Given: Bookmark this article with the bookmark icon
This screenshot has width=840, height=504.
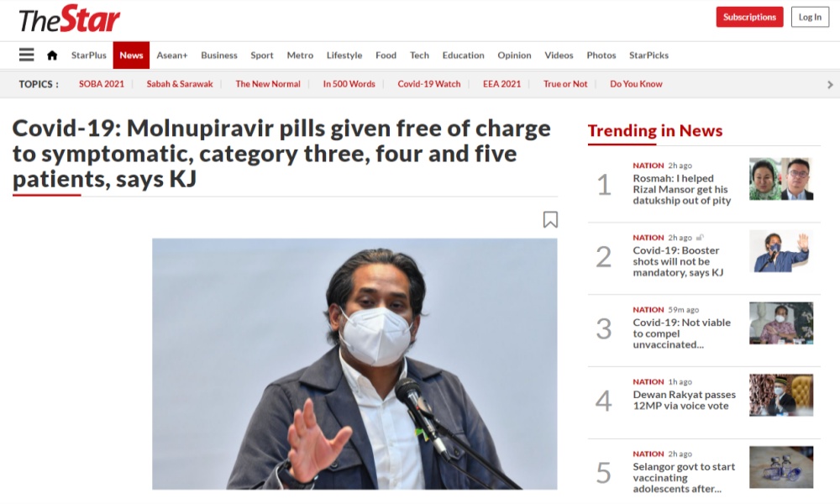Looking at the screenshot, I should (x=550, y=219).
